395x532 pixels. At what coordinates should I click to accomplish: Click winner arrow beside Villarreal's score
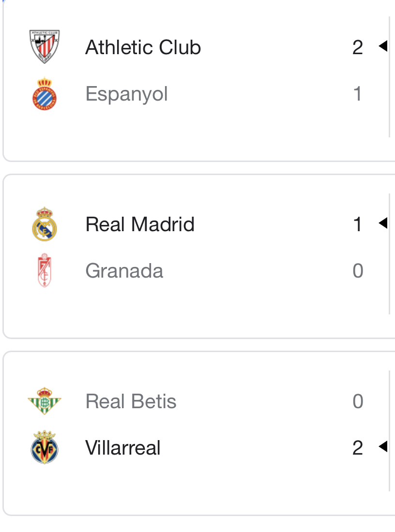pos(383,447)
